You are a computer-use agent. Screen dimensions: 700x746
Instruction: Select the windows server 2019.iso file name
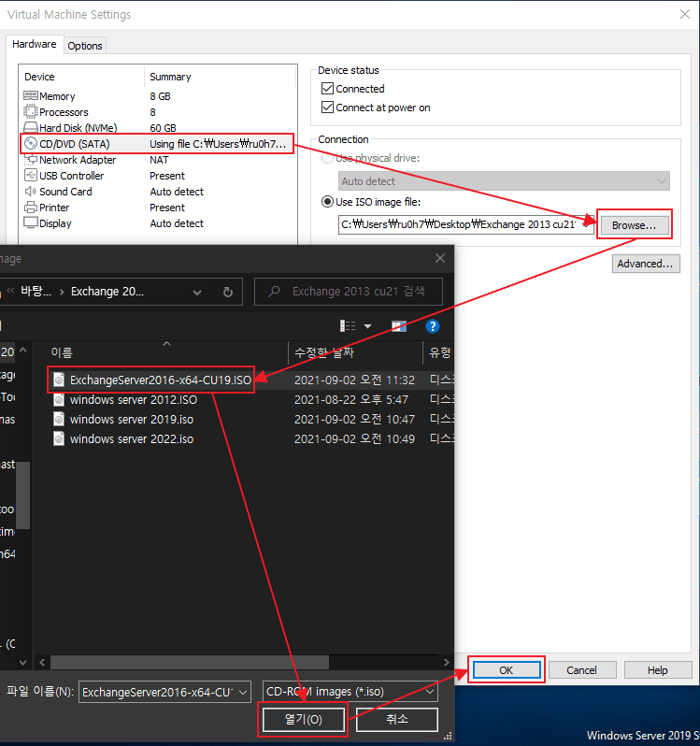click(132, 419)
